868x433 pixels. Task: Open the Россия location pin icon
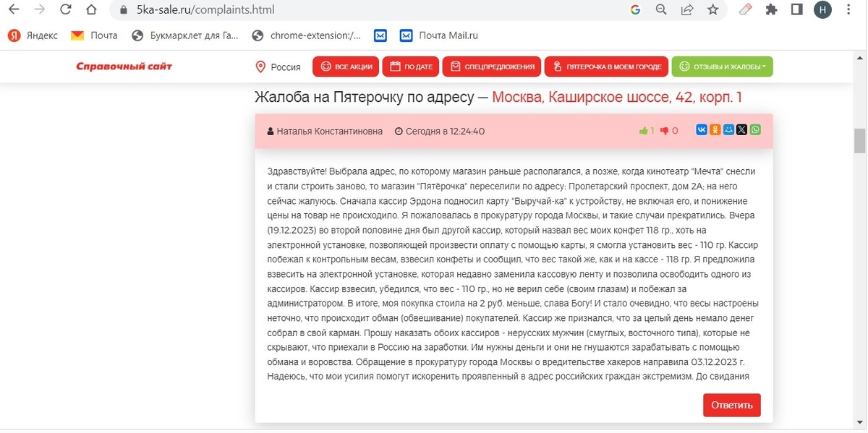coord(261,67)
